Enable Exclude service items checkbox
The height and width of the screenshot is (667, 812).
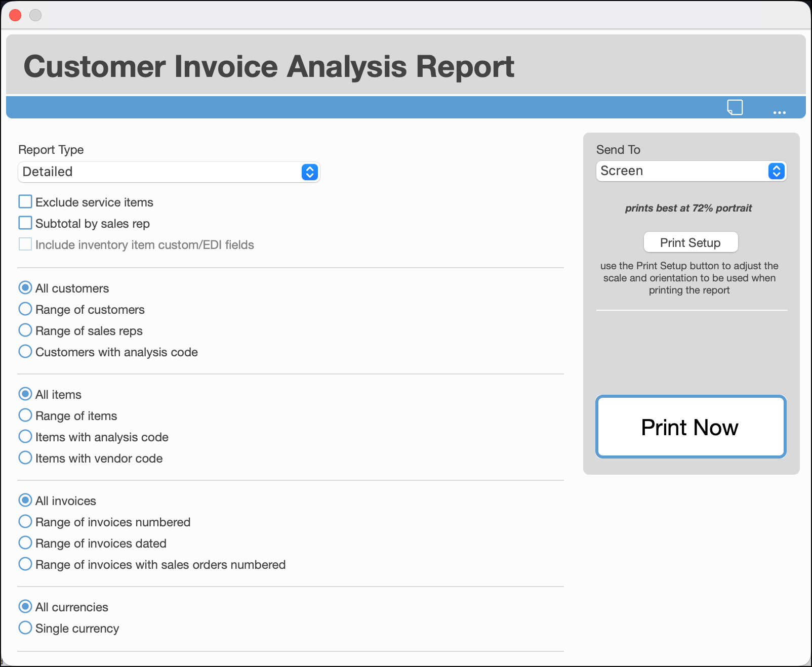tap(25, 202)
